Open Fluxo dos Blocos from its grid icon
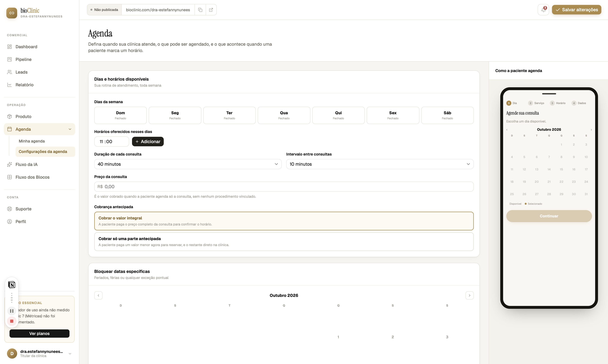This screenshot has height=364, width=608. (10, 177)
